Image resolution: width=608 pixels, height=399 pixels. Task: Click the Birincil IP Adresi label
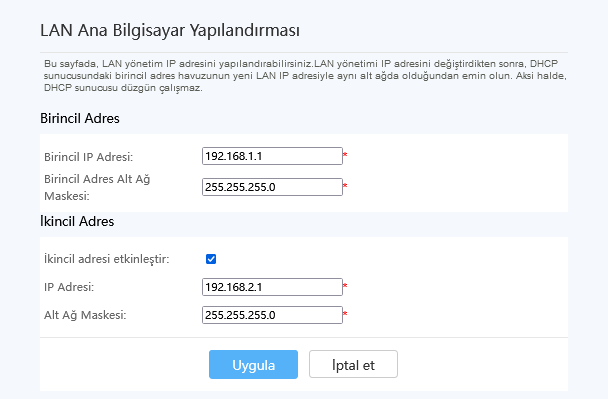point(88,157)
